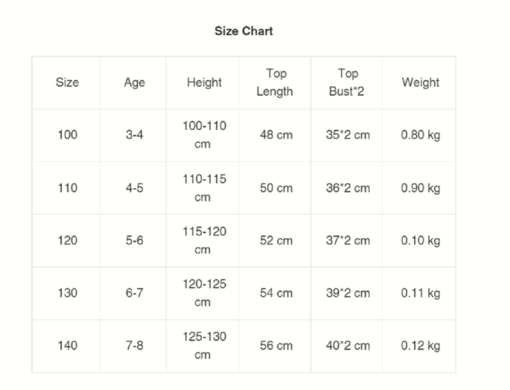The image size is (510, 390).
Task: Select the 48 cm top length cell
Action: pos(276,135)
